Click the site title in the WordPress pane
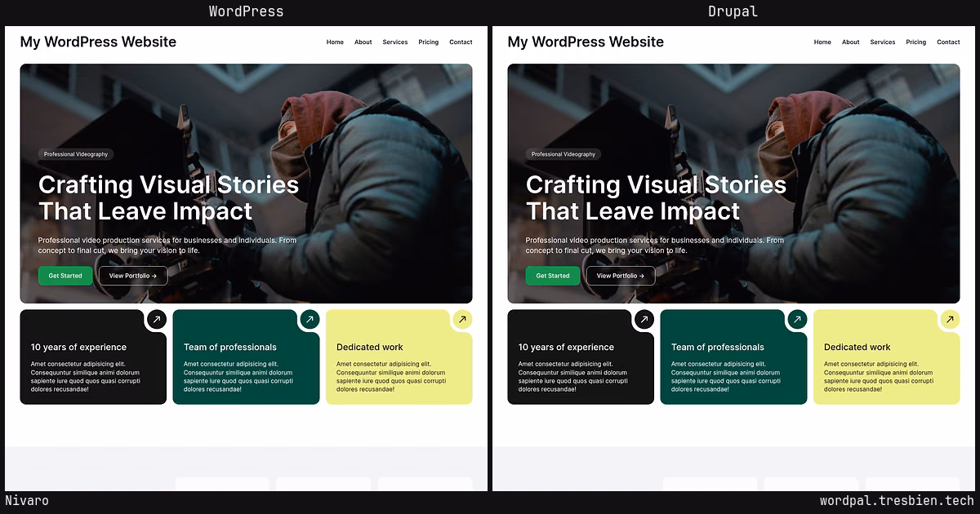 pos(98,42)
